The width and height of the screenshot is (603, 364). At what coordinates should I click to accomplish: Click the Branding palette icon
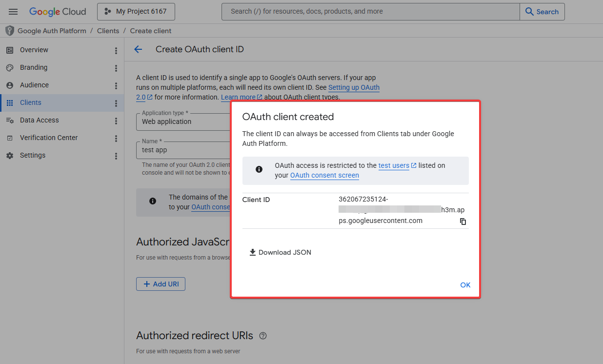click(10, 68)
